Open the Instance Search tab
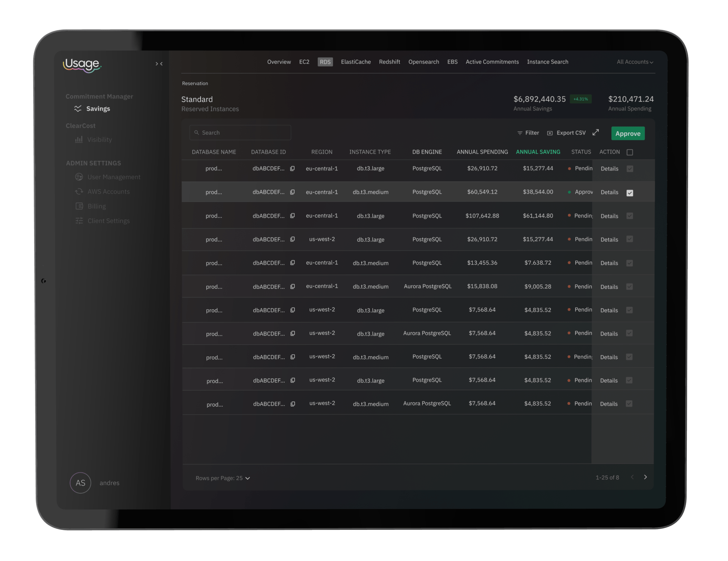Screen dimensions: 728x561 click(547, 62)
